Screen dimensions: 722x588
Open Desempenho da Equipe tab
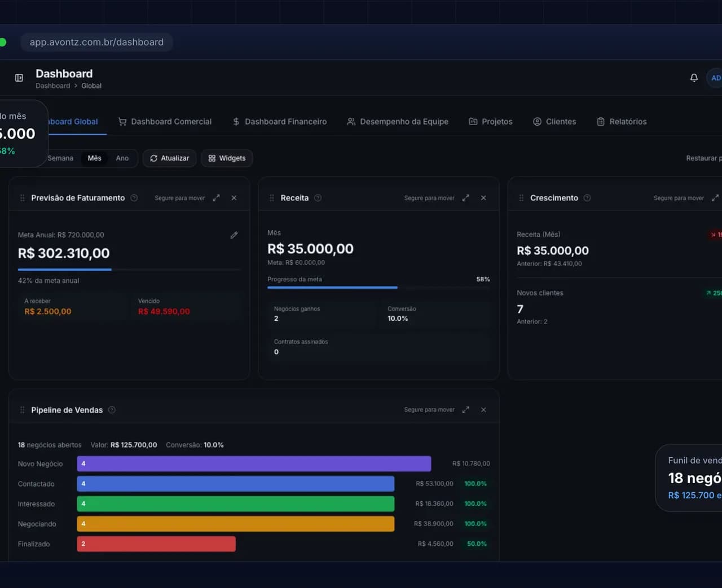tap(398, 121)
